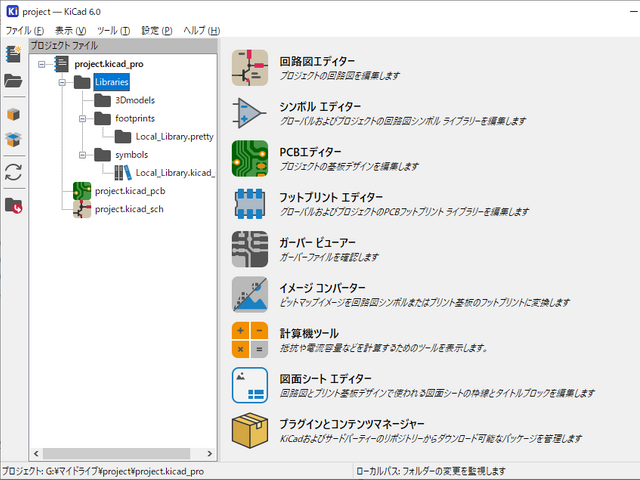640x480 pixels.
Task: Click the ガーバー ビューアー title link
Action: pos(318,242)
